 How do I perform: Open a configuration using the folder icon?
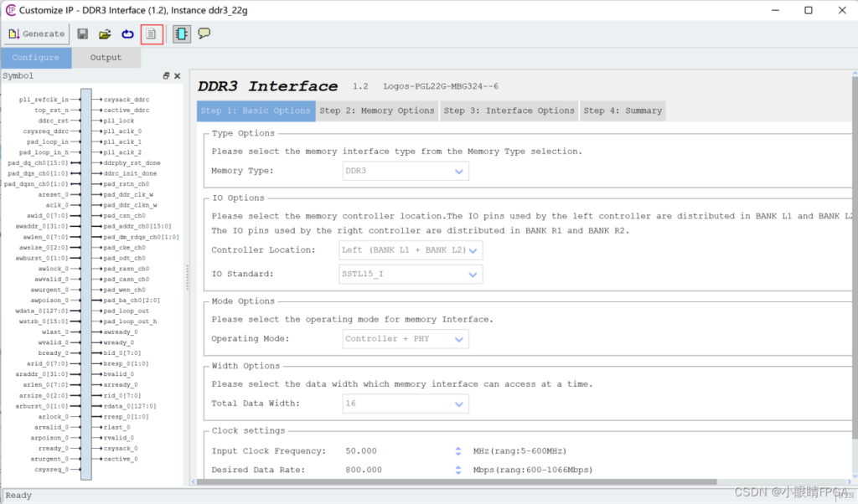pos(105,34)
